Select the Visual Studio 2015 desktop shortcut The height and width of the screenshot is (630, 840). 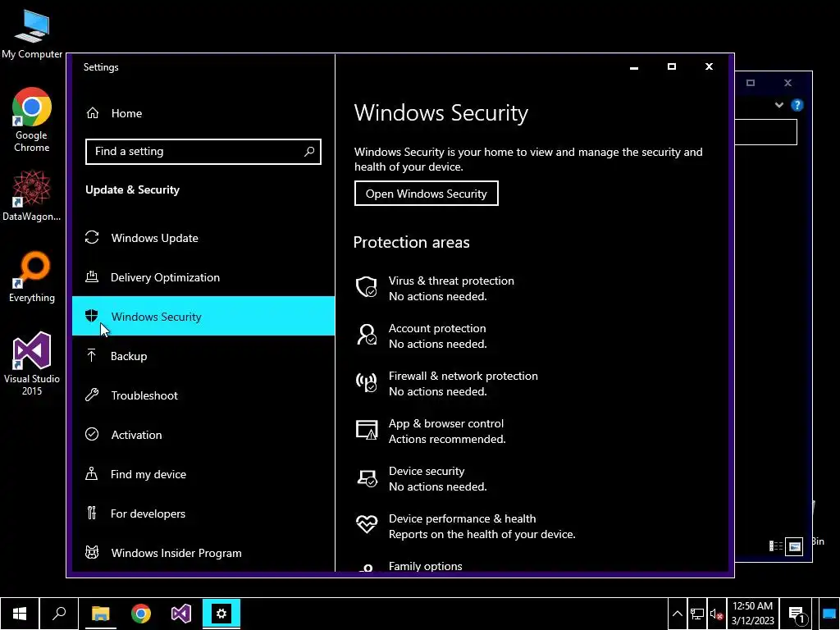[32, 363]
